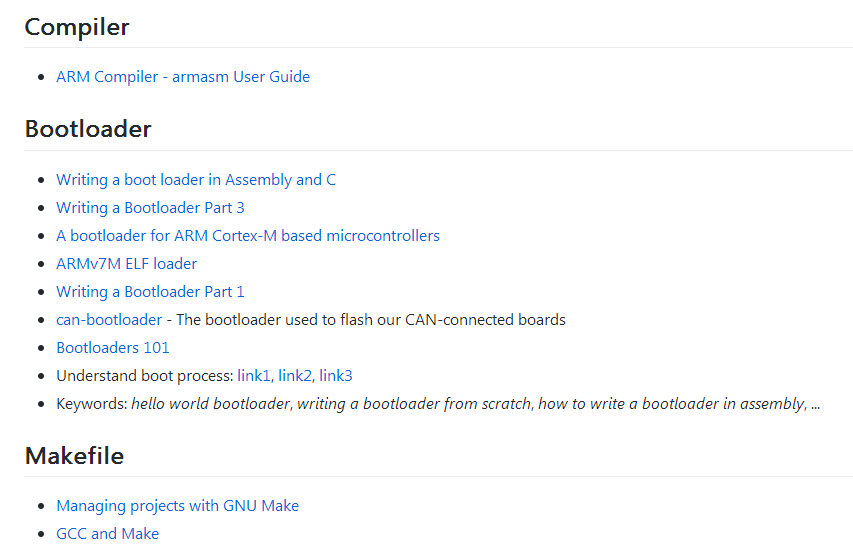Open Managing projects with GNU Make link
Viewport: 853px width, 554px height.
click(x=177, y=506)
